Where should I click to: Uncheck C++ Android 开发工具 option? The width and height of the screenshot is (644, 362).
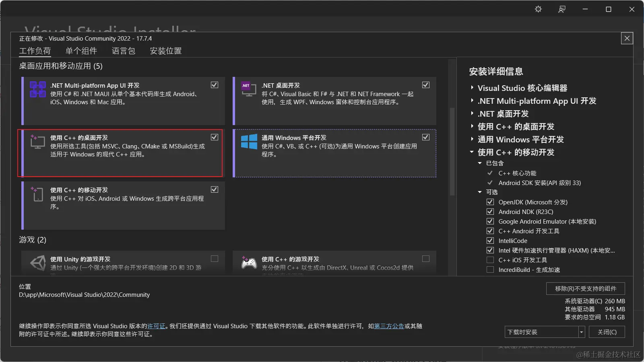click(x=490, y=231)
